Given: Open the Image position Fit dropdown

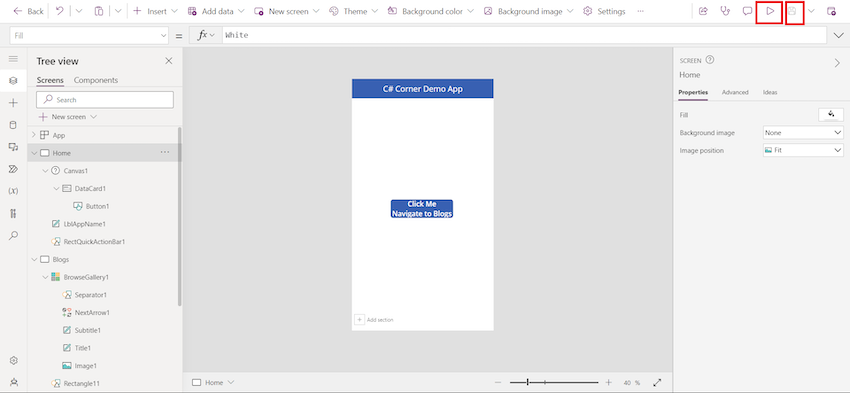Looking at the screenshot, I should tap(803, 150).
